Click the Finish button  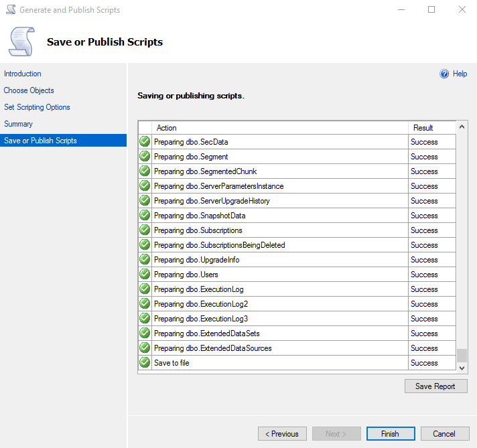pyautogui.click(x=391, y=434)
